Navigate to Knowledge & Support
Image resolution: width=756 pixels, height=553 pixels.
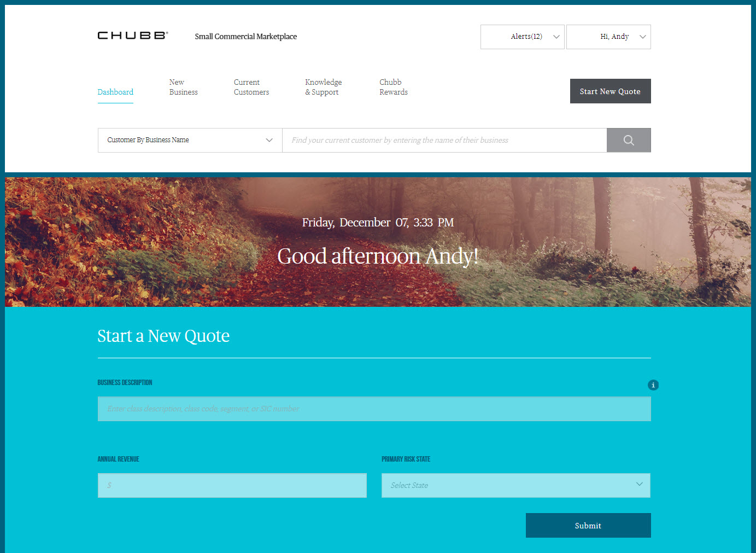click(323, 87)
